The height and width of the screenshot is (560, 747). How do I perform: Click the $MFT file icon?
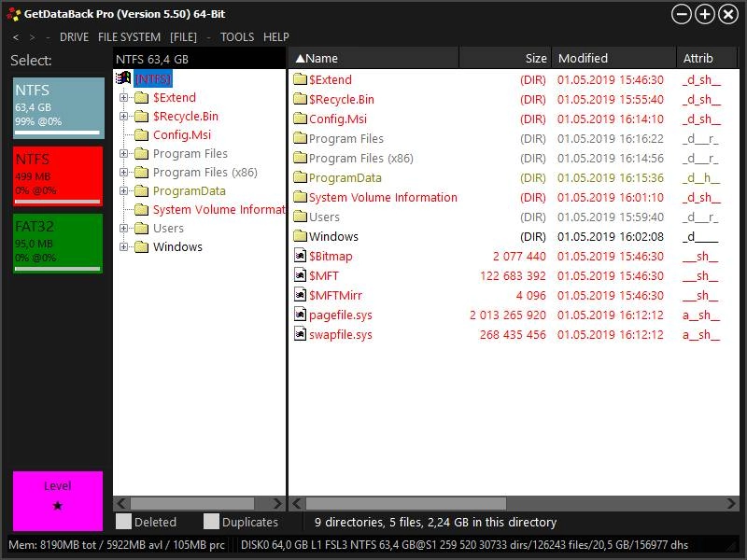point(300,275)
